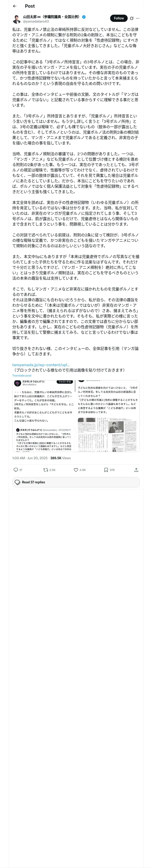Open 山田太郎's profile avatar
Viewport: 152px width, 868px height.
pos(16,19)
